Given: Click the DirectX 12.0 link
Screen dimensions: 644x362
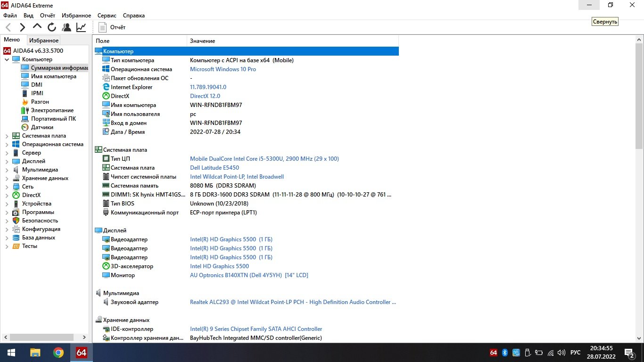Looking at the screenshot, I should 205,96.
